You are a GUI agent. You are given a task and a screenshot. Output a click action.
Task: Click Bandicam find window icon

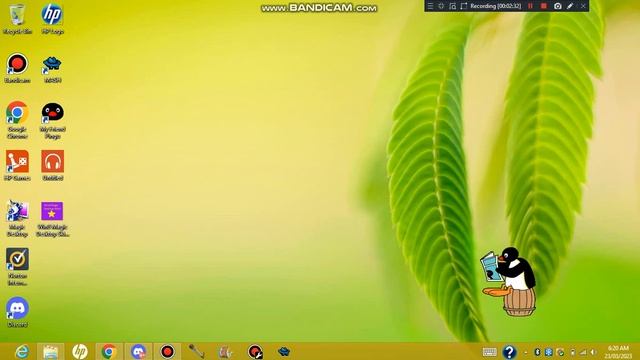[x=452, y=6]
